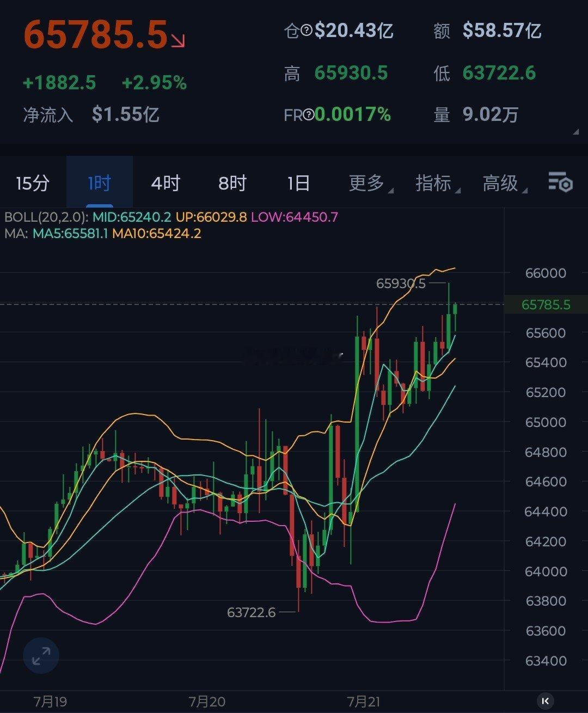Image resolution: width=588 pixels, height=713 pixels.
Task: Jump to latest candle arrow button
Action: click(x=546, y=700)
